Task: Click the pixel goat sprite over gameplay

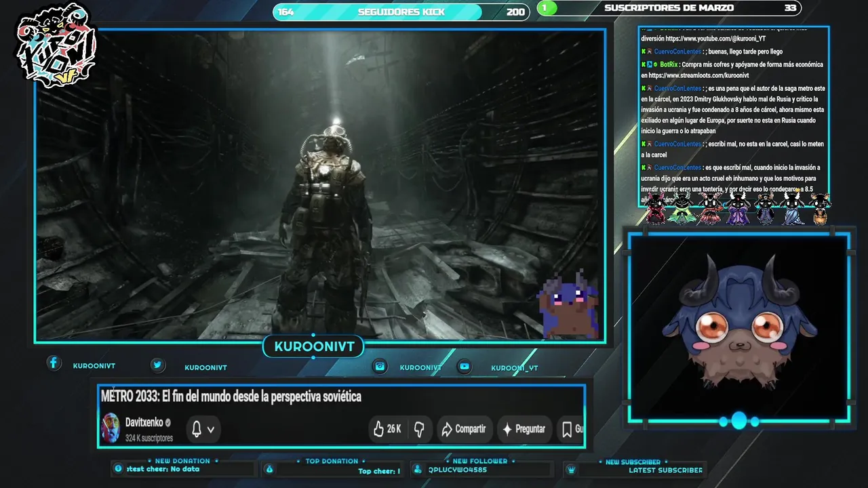Action: 568,304
